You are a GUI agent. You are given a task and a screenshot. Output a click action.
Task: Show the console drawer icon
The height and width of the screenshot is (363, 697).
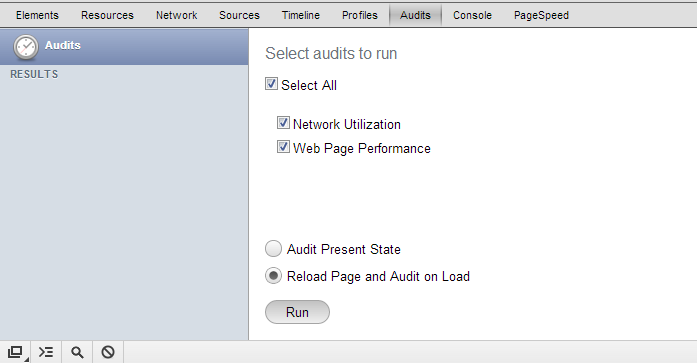[46, 352]
